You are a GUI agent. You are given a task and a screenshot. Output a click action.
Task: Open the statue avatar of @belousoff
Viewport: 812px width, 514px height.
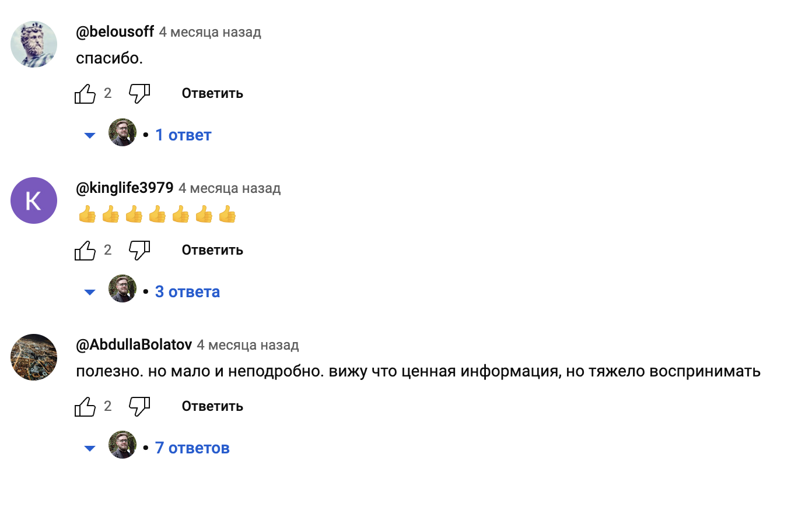coord(34,44)
